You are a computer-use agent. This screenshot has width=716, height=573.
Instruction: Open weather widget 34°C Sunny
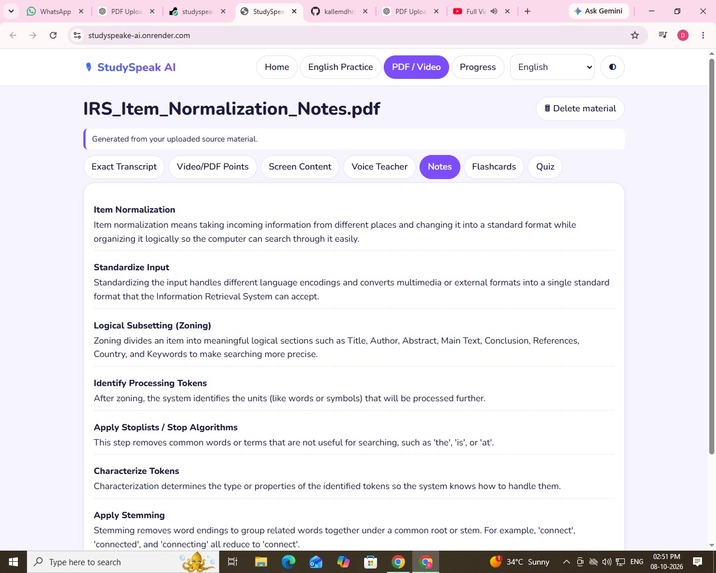(520, 562)
